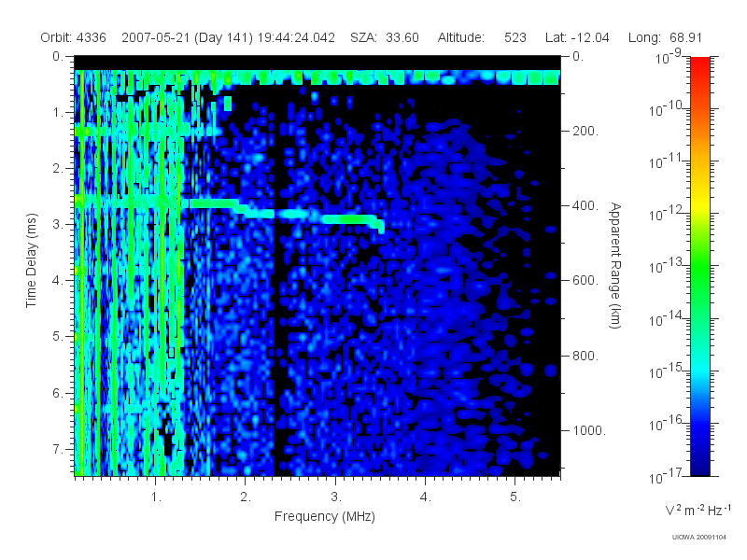Click the 10^-17 color scale label

click(x=665, y=476)
